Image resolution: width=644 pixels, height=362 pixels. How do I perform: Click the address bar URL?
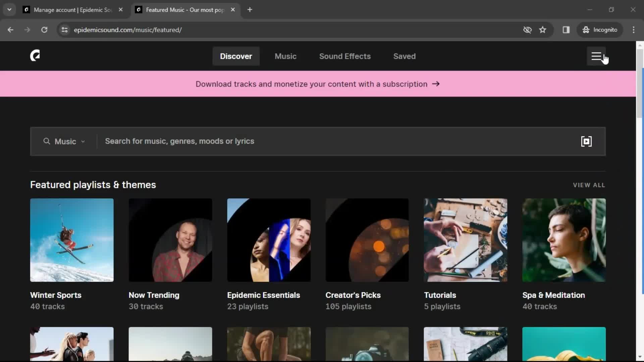point(128,30)
